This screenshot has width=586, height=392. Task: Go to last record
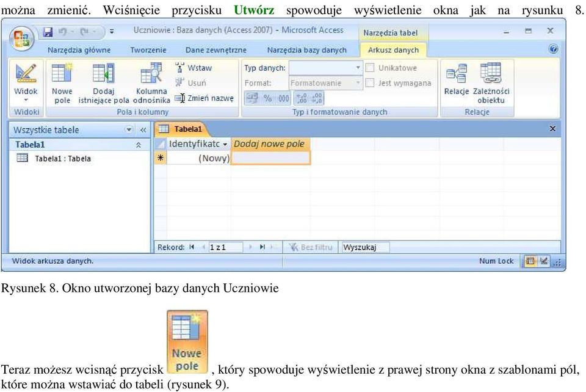click(x=262, y=247)
